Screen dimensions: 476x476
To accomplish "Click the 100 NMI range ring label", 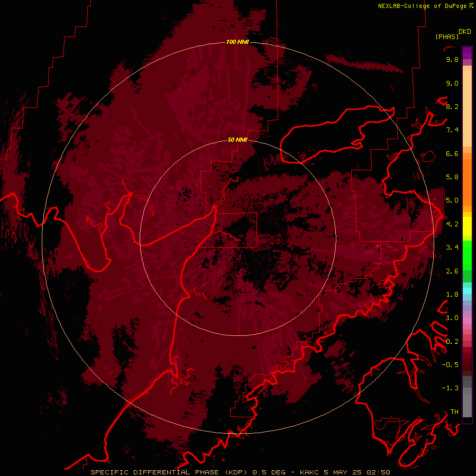I will point(237,42).
